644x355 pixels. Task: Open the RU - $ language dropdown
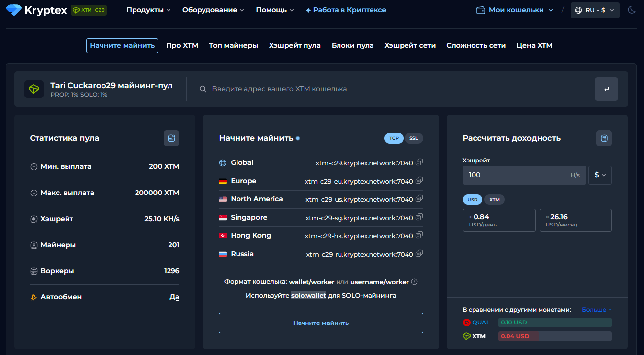tap(595, 10)
